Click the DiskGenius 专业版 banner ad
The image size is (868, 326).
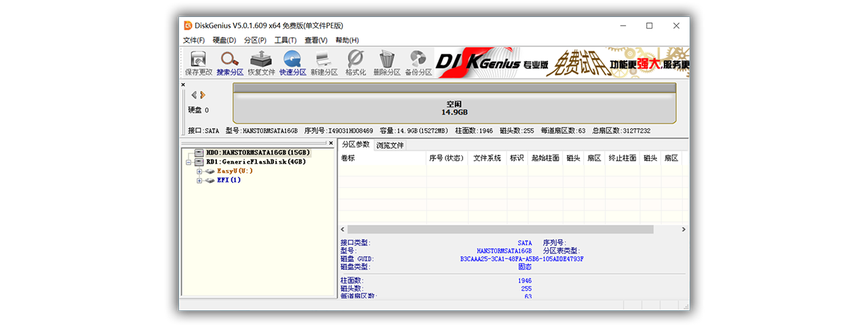pos(562,62)
